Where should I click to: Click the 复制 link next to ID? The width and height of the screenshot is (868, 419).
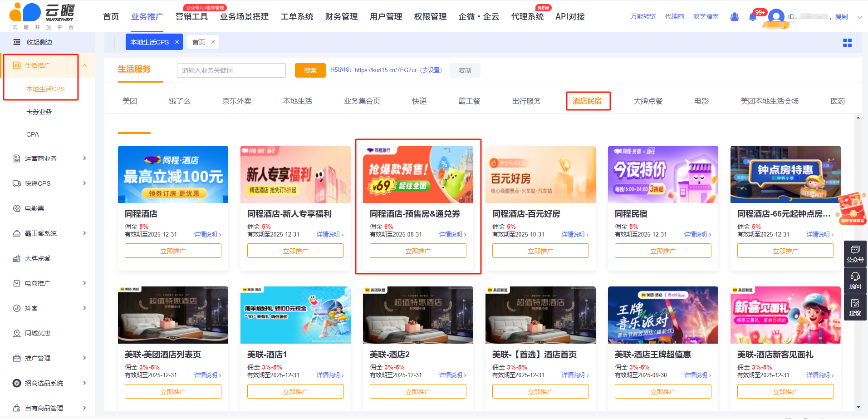[x=841, y=17]
